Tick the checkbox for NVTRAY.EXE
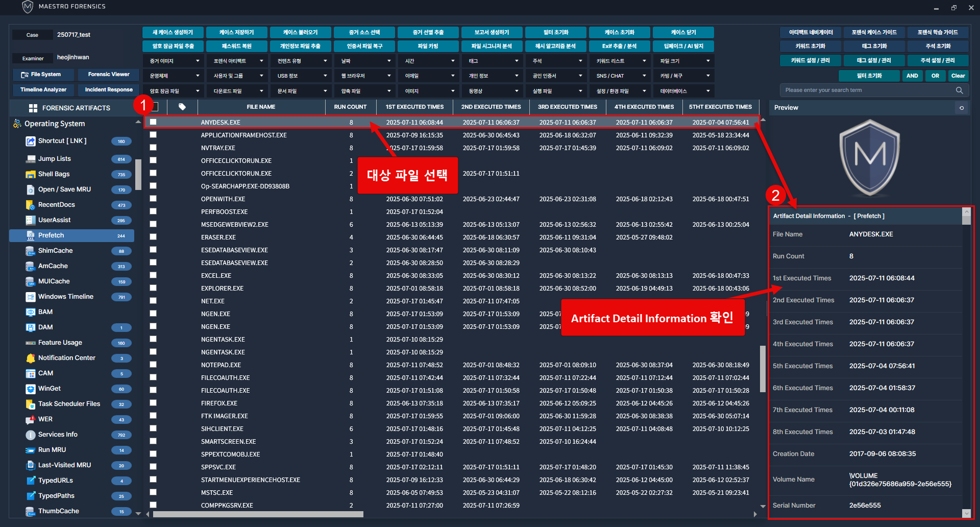This screenshot has height=527, width=980. click(153, 148)
